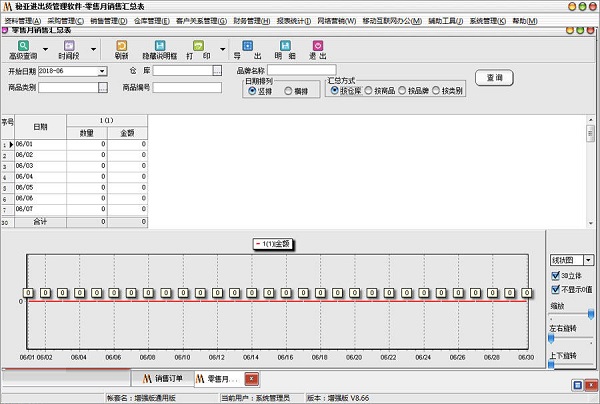The image size is (600, 404).
Task: Open the 线状图 chart type dropdown
Action: point(589,260)
